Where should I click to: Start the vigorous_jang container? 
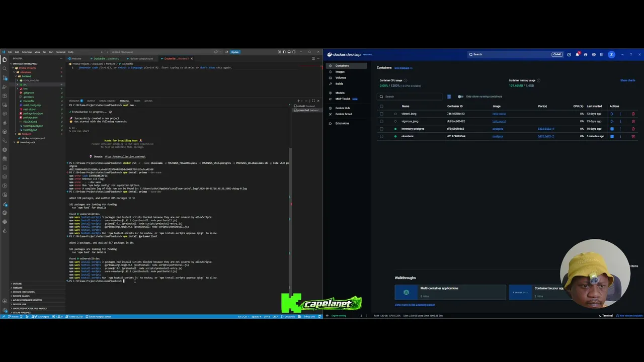612,121
